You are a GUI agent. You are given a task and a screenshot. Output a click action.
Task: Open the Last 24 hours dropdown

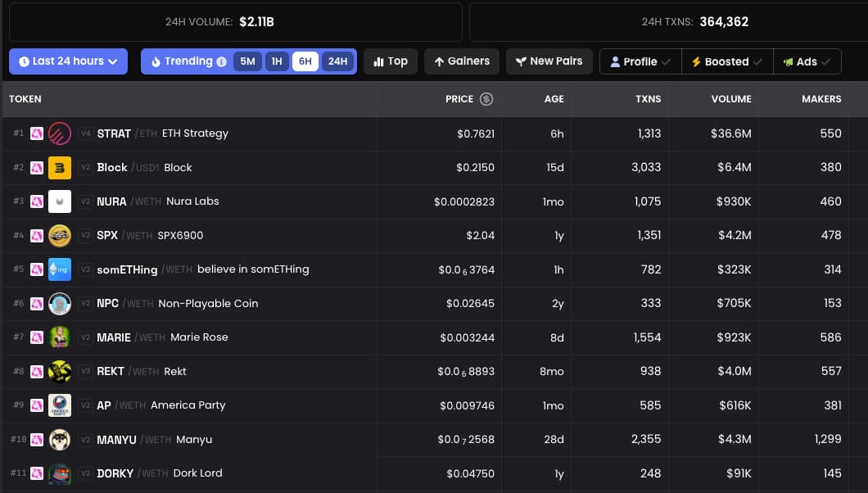tap(68, 61)
